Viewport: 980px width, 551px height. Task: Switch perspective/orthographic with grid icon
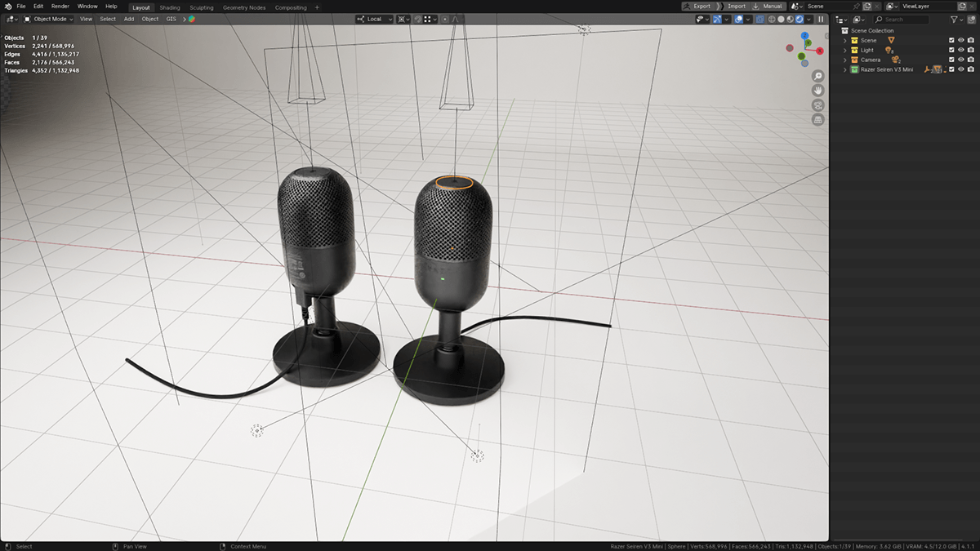(x=817, y=120)
